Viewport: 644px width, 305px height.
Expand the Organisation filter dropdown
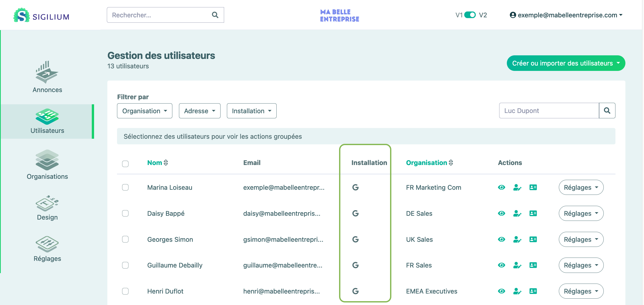[145, 111]
